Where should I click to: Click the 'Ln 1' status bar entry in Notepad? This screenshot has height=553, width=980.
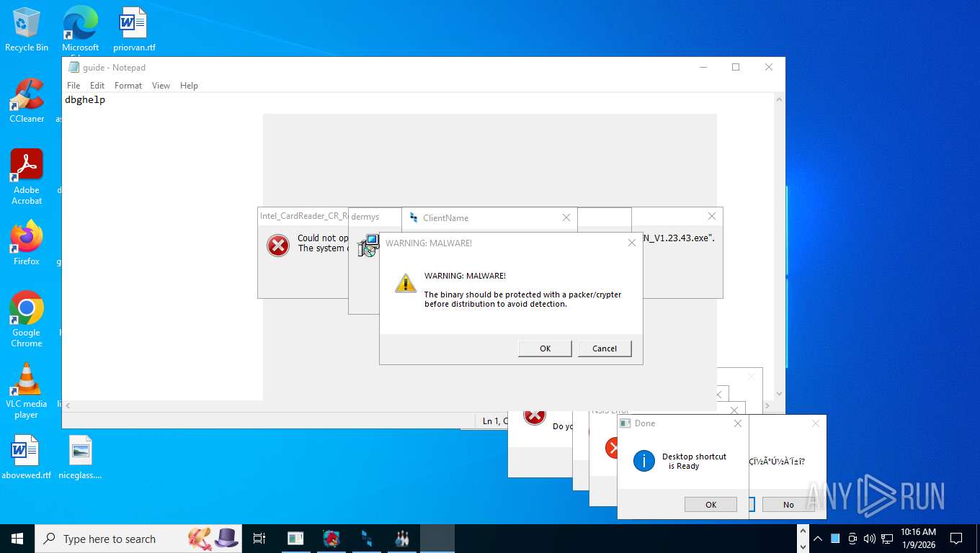[492, 421]
